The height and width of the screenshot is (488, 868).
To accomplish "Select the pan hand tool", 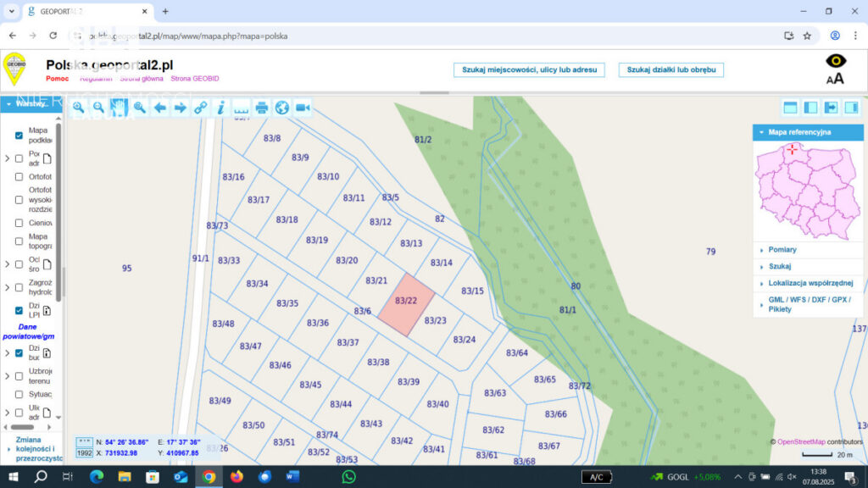I will 119,108.
